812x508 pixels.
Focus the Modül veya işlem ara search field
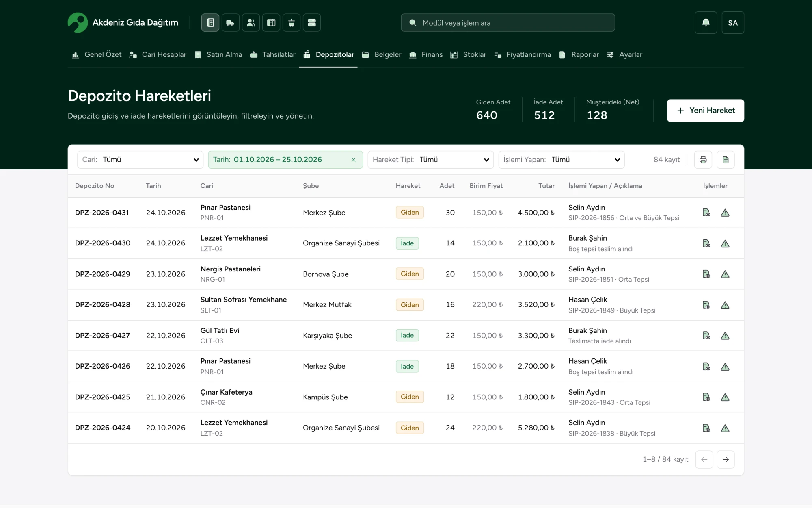point(508,23)
